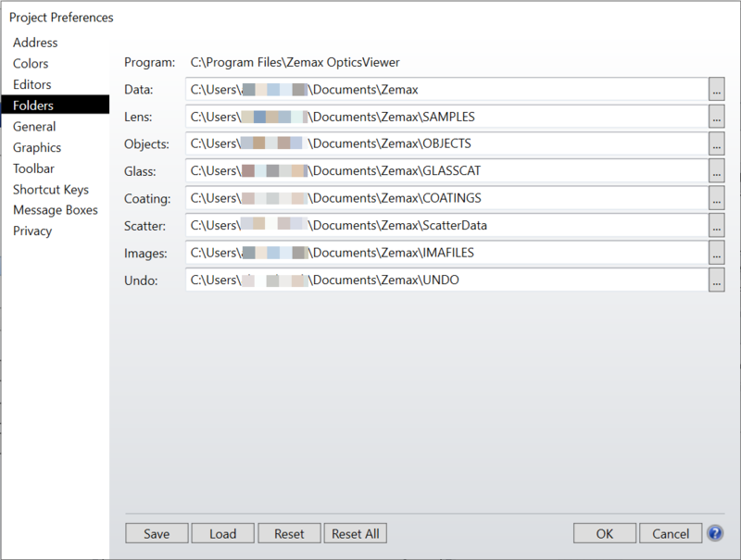Click inside the Scatter ScatterData path field
The image size is (741, 560).
coord(446,226)
